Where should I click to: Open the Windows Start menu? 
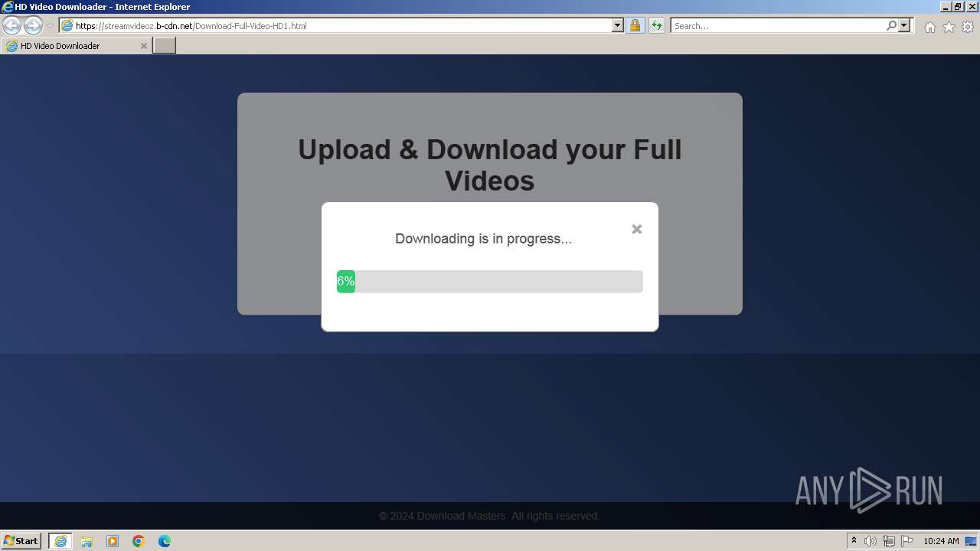[x=21, y=540]
